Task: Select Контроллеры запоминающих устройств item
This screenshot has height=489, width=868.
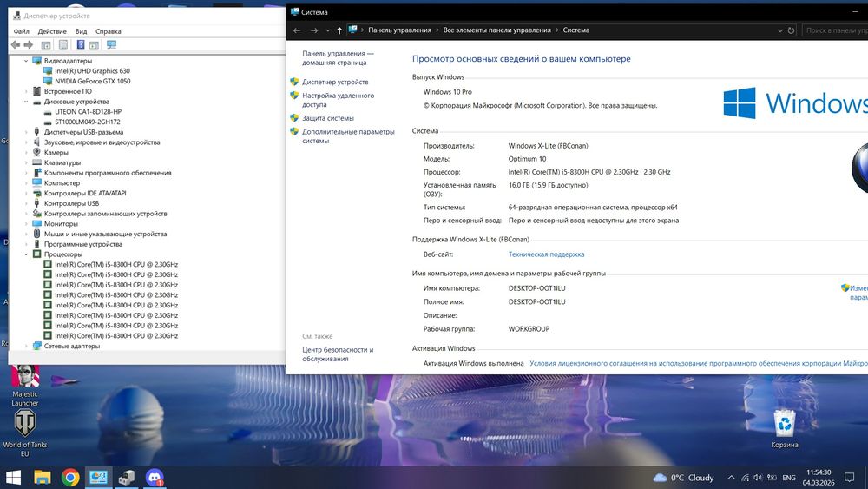Action: click(x=105, y=214)
